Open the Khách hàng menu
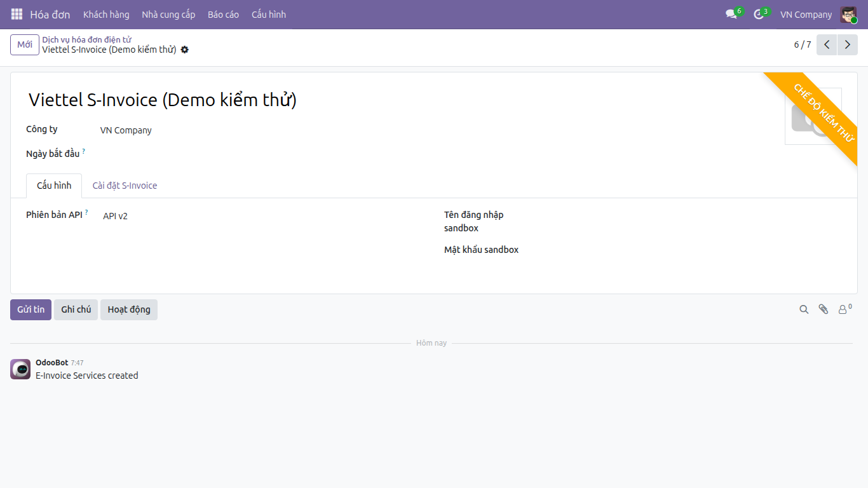The image size is (868, 488). click(106, 14)
